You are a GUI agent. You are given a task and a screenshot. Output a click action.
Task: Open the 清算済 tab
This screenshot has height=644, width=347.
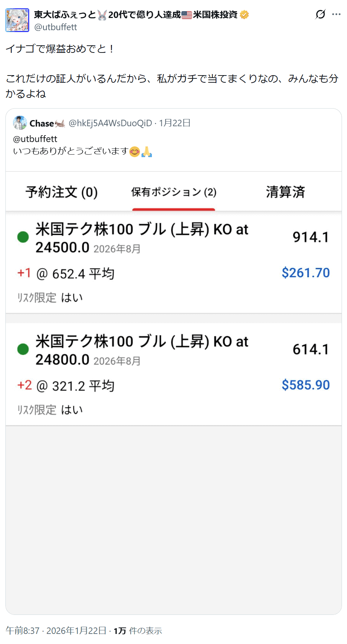[x=285, y=192]
